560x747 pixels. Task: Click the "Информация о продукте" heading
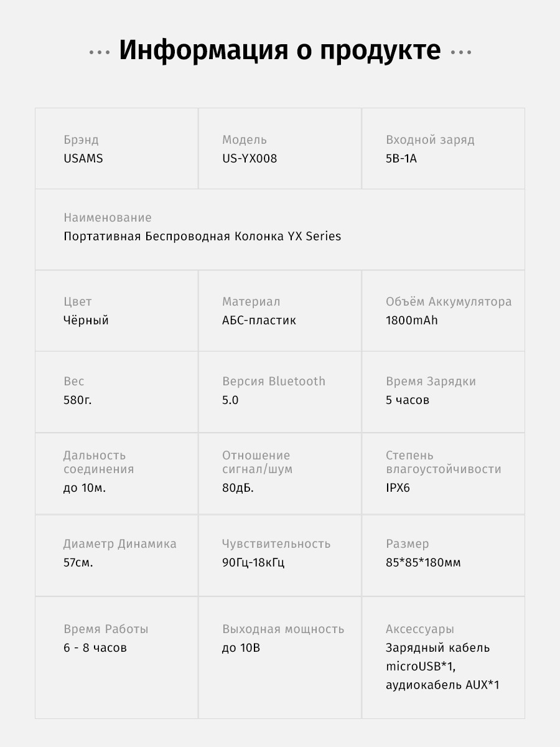coord(280,51)
